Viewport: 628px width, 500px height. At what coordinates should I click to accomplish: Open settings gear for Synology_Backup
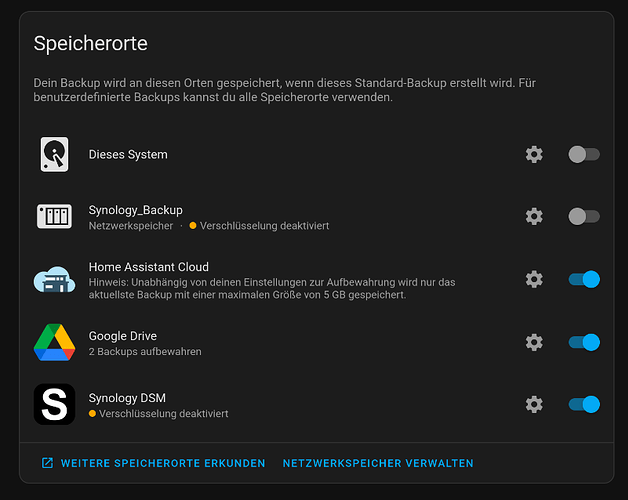click(x=534, y=216)
